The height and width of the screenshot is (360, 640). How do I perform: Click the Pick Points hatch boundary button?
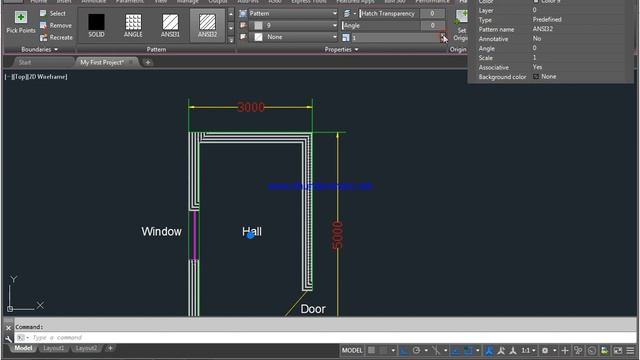(x=21, y=22)
